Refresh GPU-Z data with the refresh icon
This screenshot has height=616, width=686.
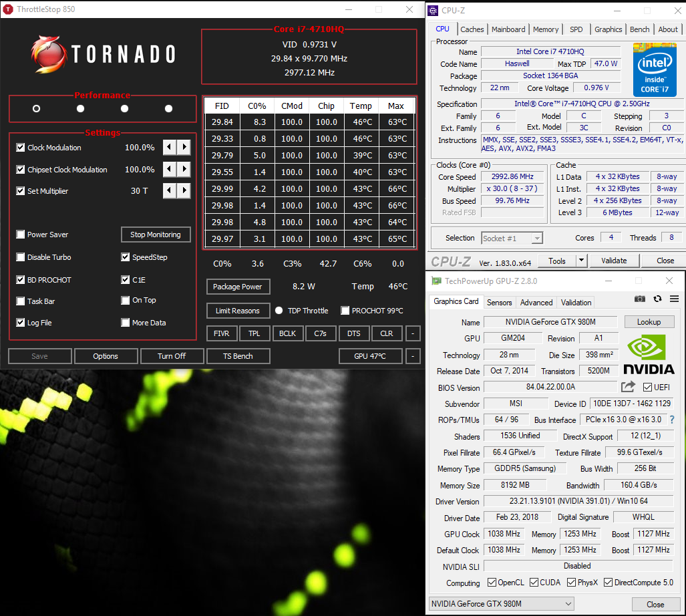pyautogui.click(x=657, y=299)
